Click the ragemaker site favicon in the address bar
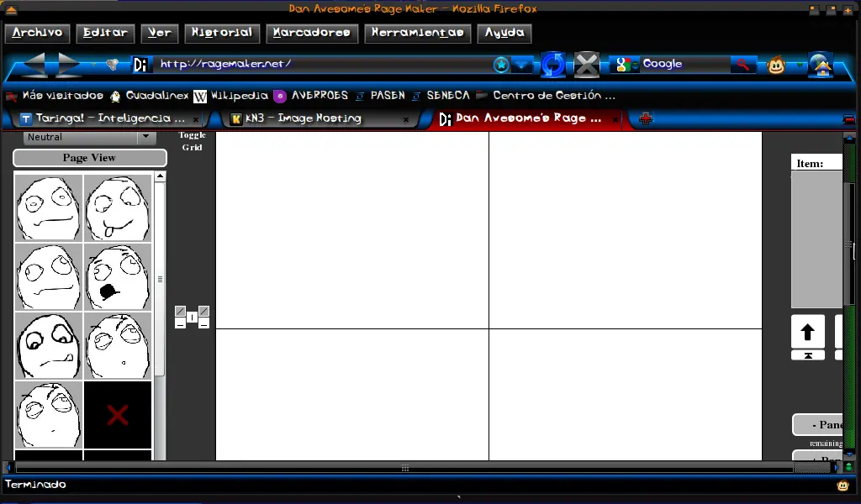Screen dimensions: 861x504 [x=140, y=65]
